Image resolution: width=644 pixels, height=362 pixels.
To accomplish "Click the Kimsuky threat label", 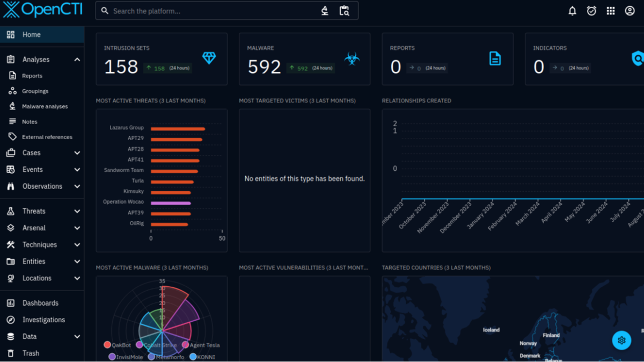I will click(134, 191).
